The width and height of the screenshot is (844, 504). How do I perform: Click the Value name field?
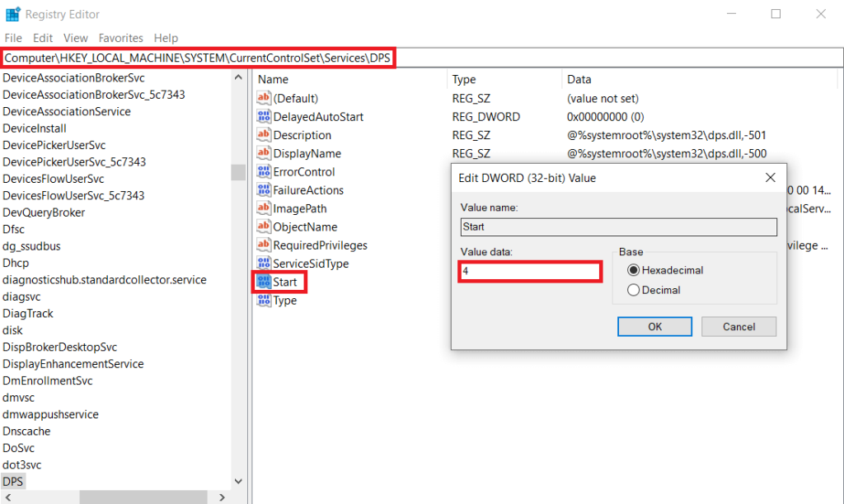pos(618,227)
